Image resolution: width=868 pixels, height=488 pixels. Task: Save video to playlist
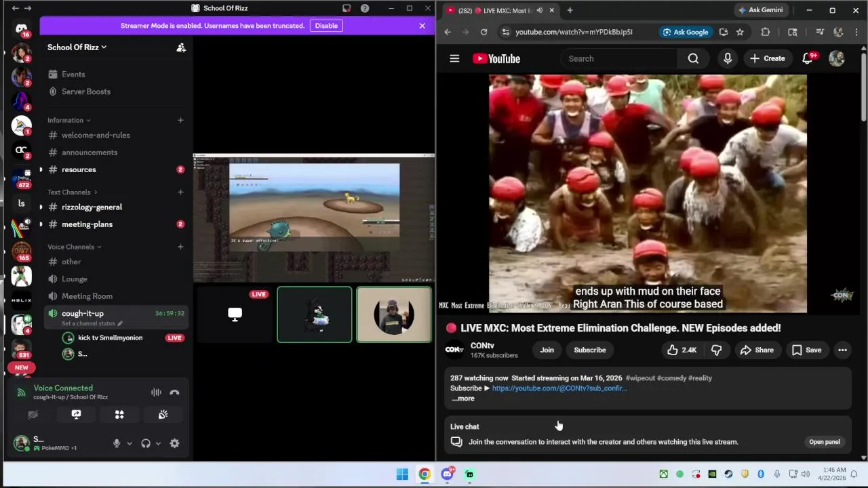click(x=806, y=350)
